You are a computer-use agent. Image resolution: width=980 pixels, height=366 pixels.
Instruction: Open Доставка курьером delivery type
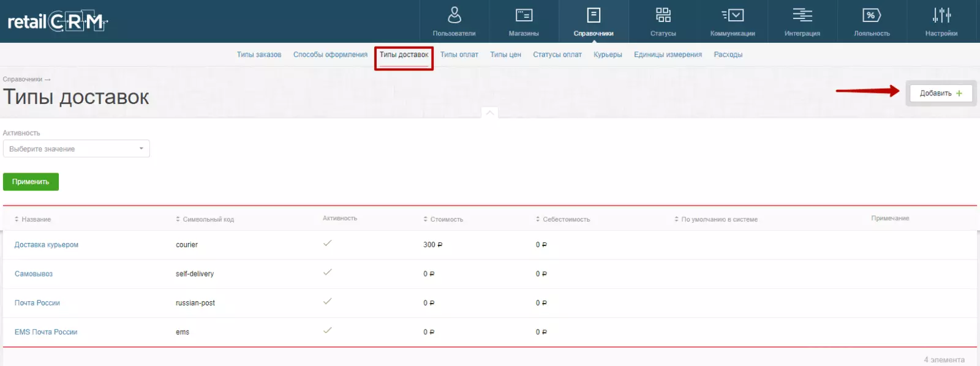(x=47, y=245)
